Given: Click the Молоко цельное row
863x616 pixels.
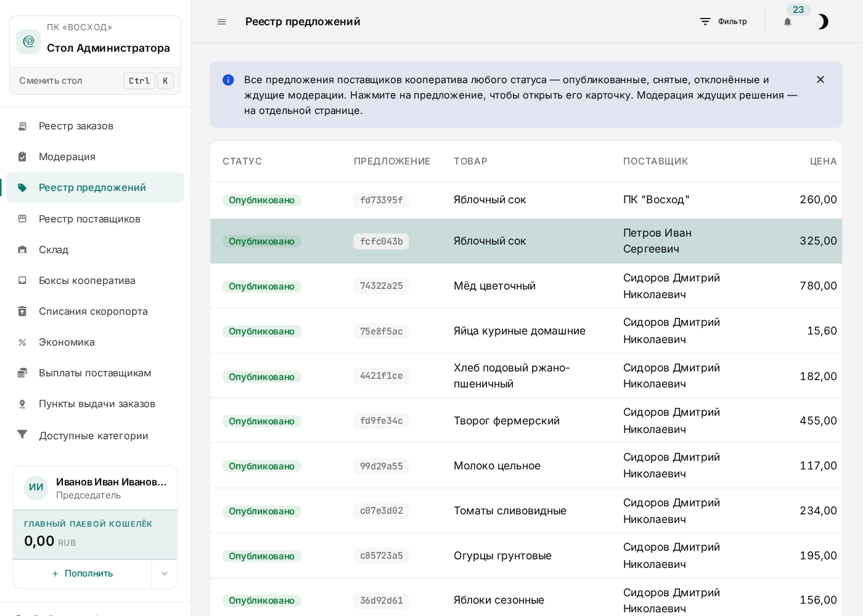Looking at the screenshot, I should pyautogui.click(x=526, y=466).
